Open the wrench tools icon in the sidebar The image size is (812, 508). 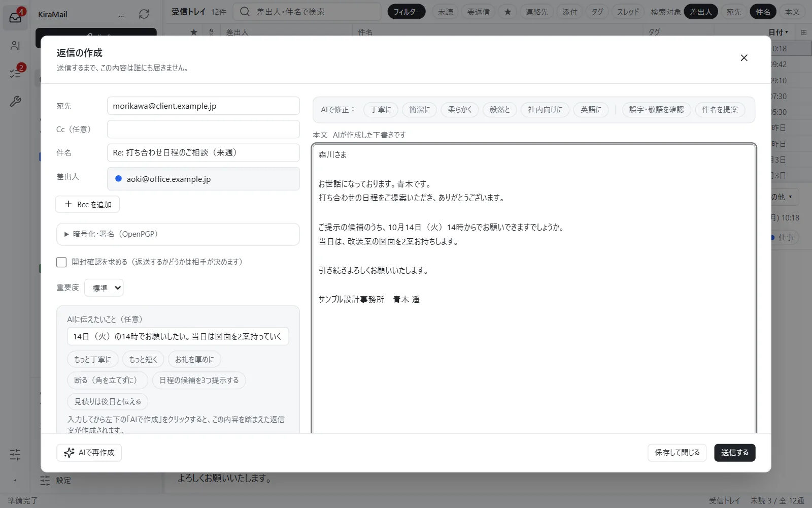[x=15, y=102]
